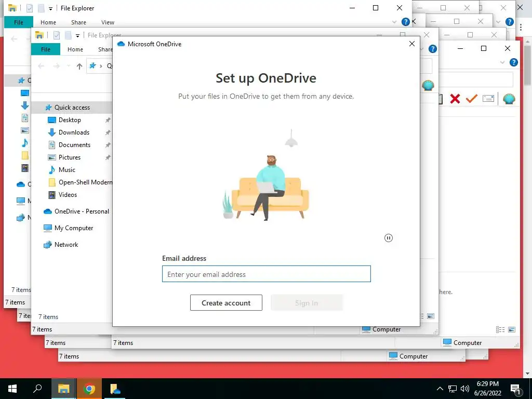
Task: Open View tab in rearmost File Explorer
Action: pyautogui.click(x=108, y=22)
